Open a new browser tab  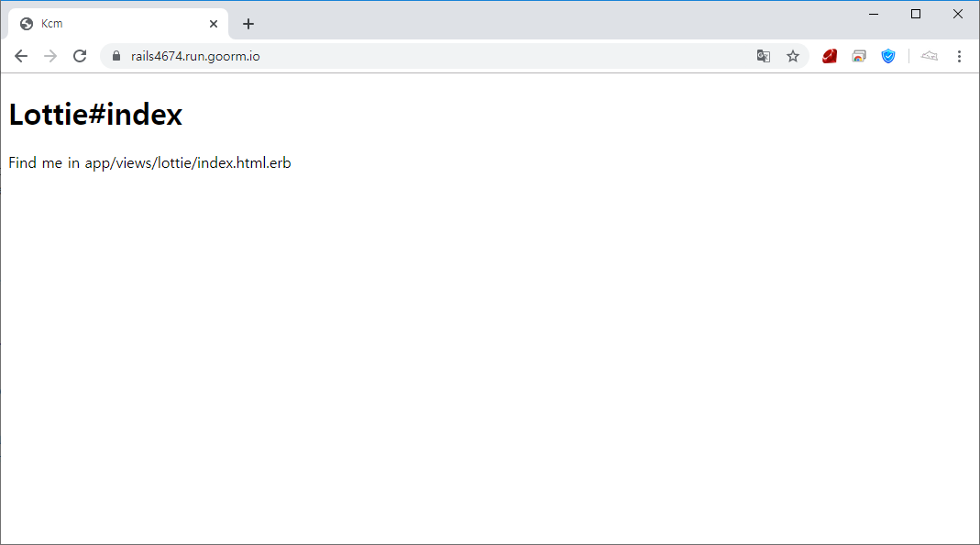coord(248,24)
